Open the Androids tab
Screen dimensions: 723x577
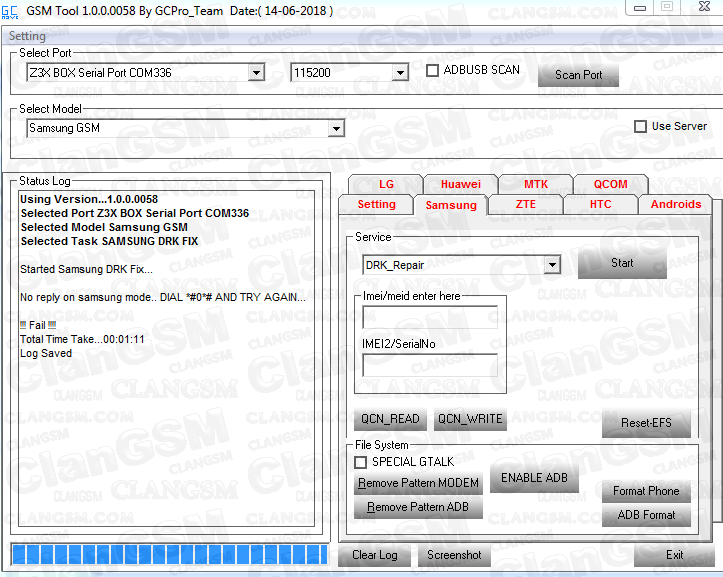676,204
